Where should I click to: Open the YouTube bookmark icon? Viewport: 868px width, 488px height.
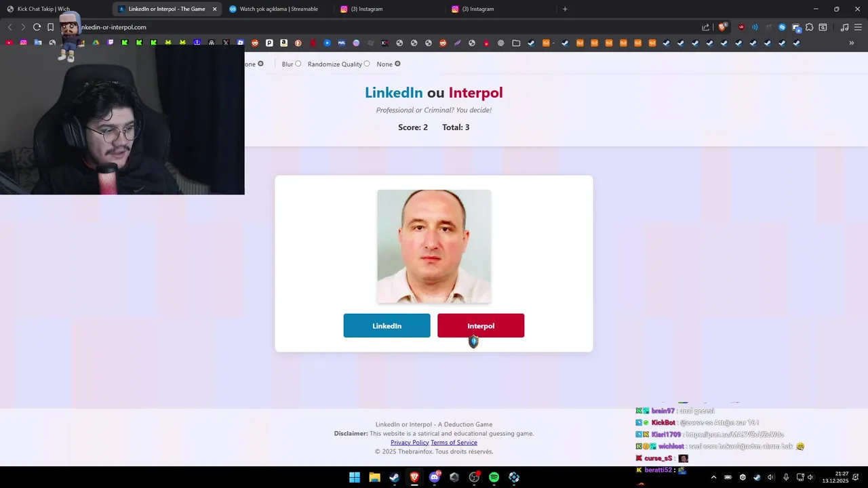tap(9, 43)
